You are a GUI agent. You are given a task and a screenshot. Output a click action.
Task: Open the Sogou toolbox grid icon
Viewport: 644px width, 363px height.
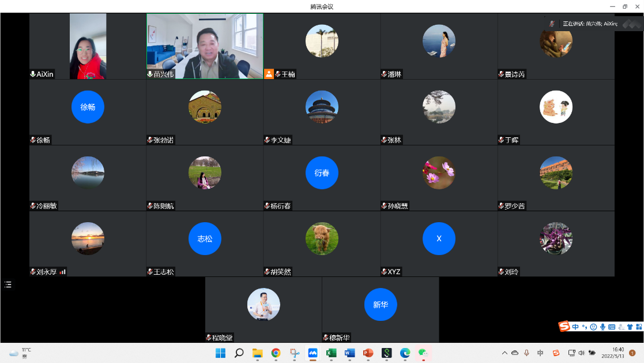point(638,327)
